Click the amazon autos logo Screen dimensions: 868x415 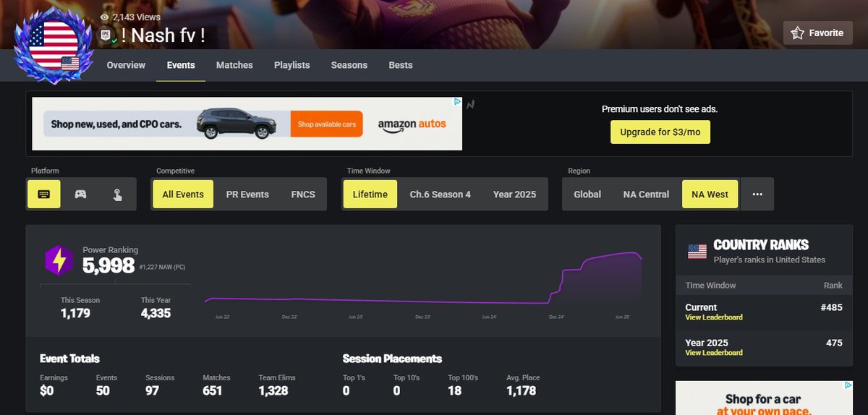pyautogui.click(x=412, y=124)
